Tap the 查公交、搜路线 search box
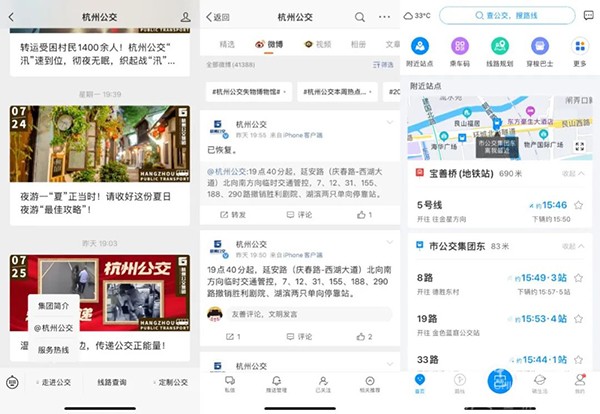This screenshot has width=600, height=414. click(507, 16)
